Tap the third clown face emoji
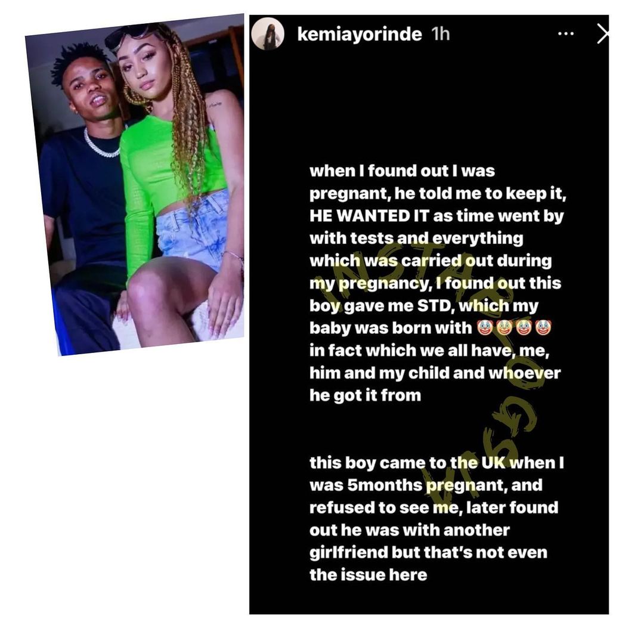Screen dimensions: 644x644 pyautogui.click(x=524, y=328)
